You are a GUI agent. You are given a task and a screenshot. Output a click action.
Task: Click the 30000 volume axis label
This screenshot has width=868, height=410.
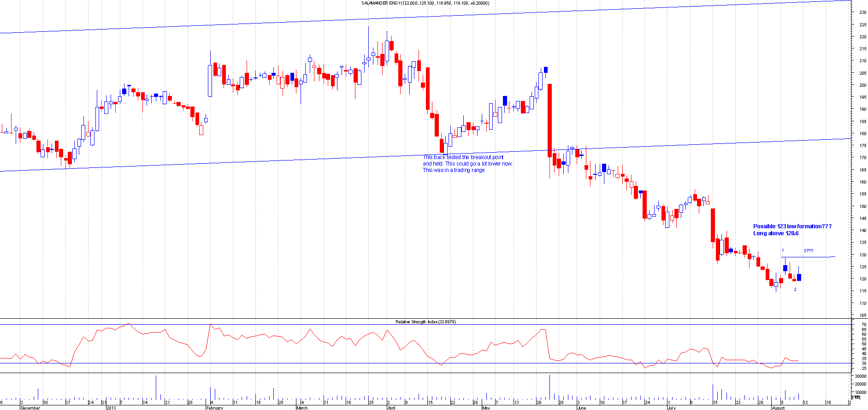tap(860, 377)
